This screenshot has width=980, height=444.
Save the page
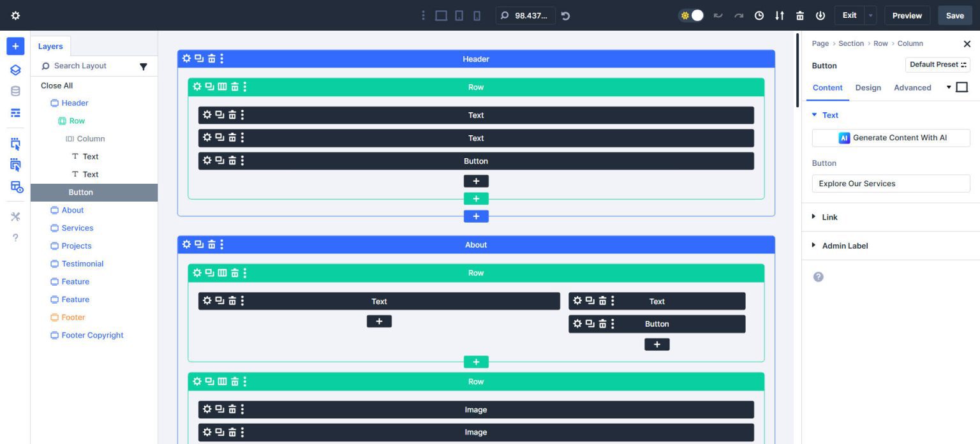click(954, 15)
